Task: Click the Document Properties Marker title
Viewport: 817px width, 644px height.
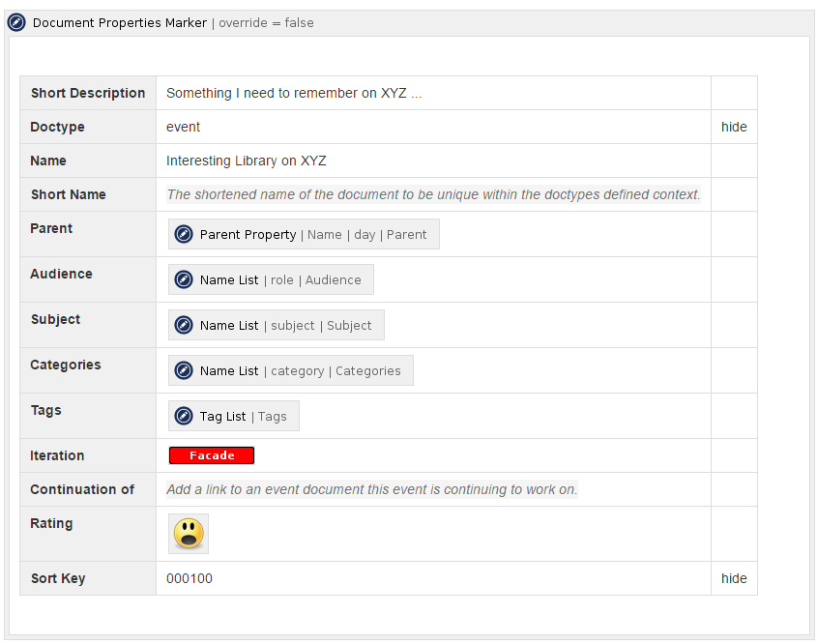Action: (x=120, y=22)
